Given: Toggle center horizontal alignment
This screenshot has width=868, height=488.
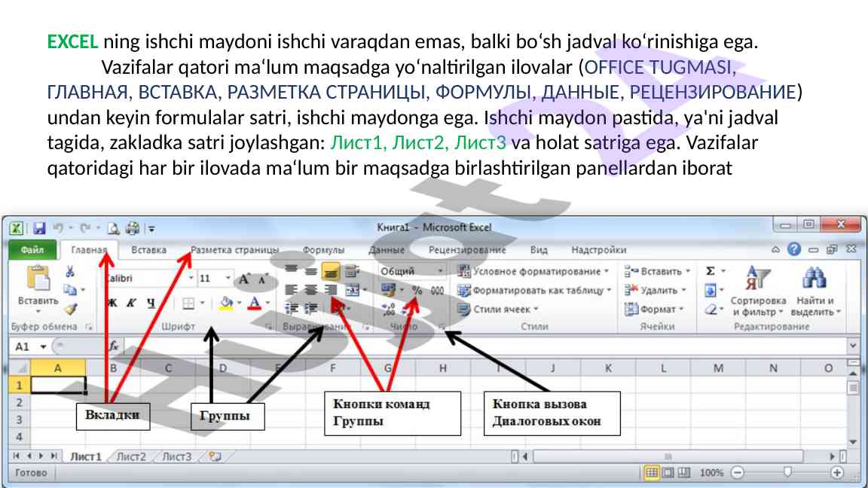Looking at the screenshot, I should [311, 290].
